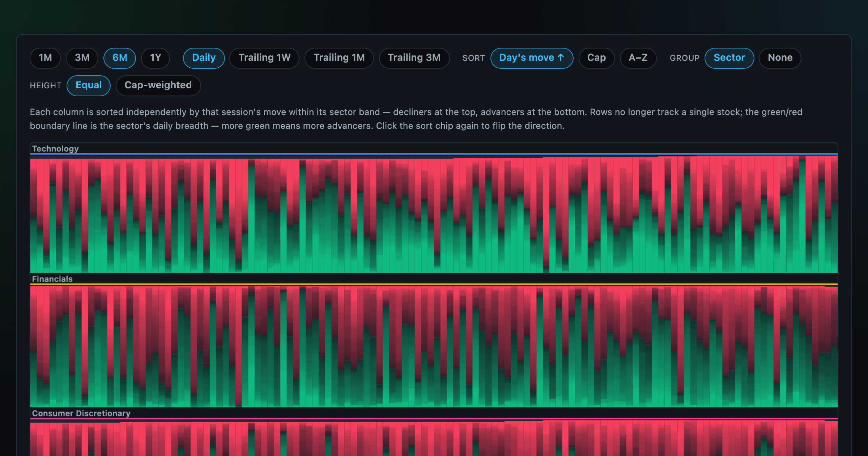Switch to Trailing 3M mode

click(414, 58)
